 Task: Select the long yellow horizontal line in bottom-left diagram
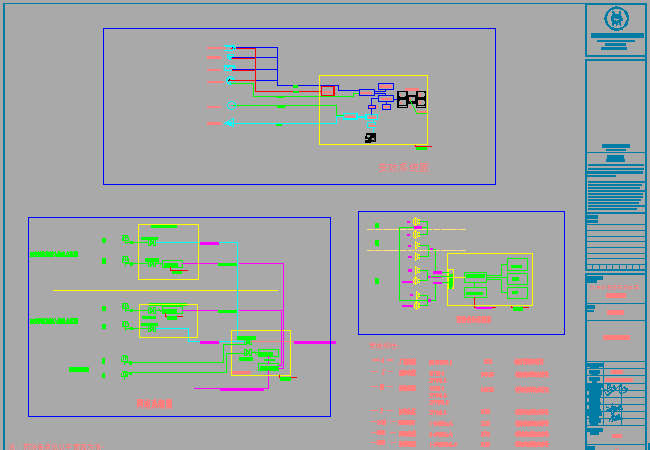tap(165, 290)
